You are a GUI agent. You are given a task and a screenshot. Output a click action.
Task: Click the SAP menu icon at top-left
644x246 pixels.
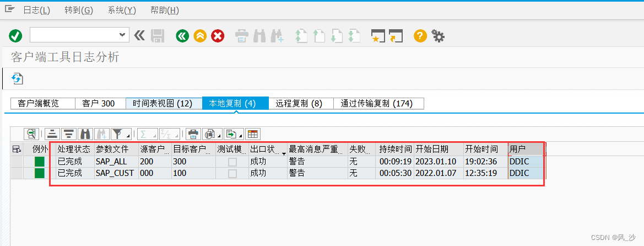[x=9, y=9]
